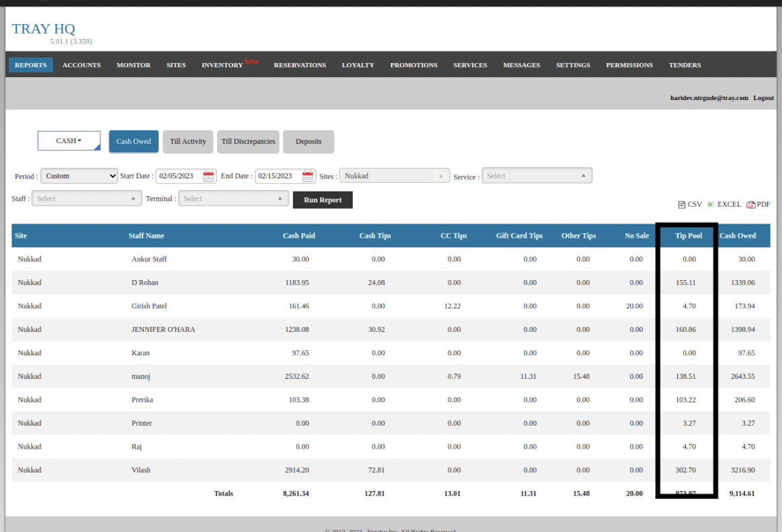
Task: Open the SITES menu
Action: coord(176,64)
